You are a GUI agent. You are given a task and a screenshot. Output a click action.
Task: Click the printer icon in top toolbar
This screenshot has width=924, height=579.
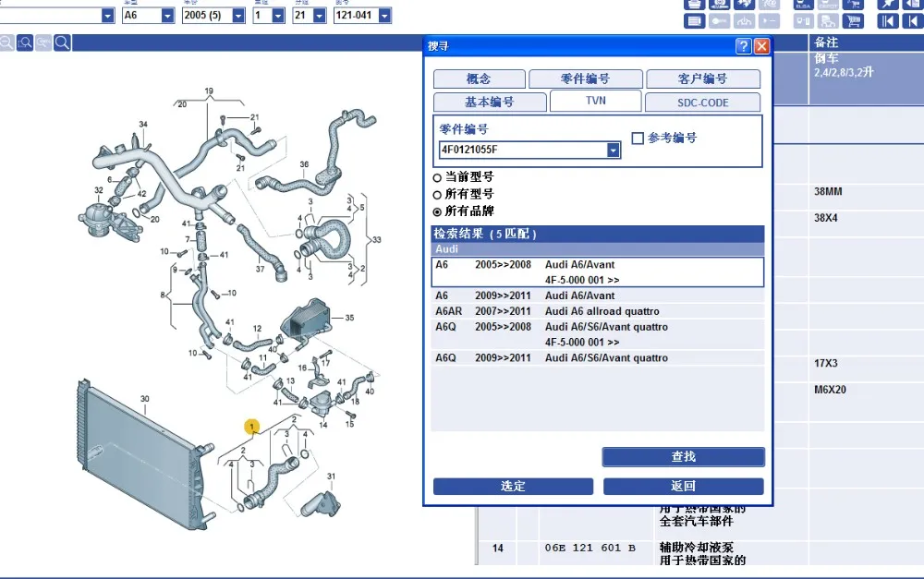(695, 4)
